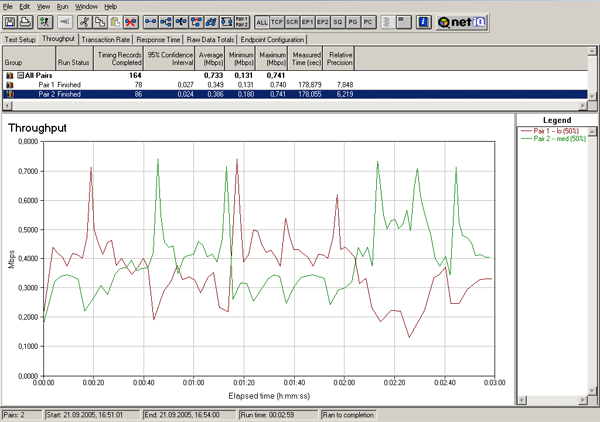This screenshot has height=422, width=600.
Task: Click the Cut scissors icon
Action: pos(85,22)
